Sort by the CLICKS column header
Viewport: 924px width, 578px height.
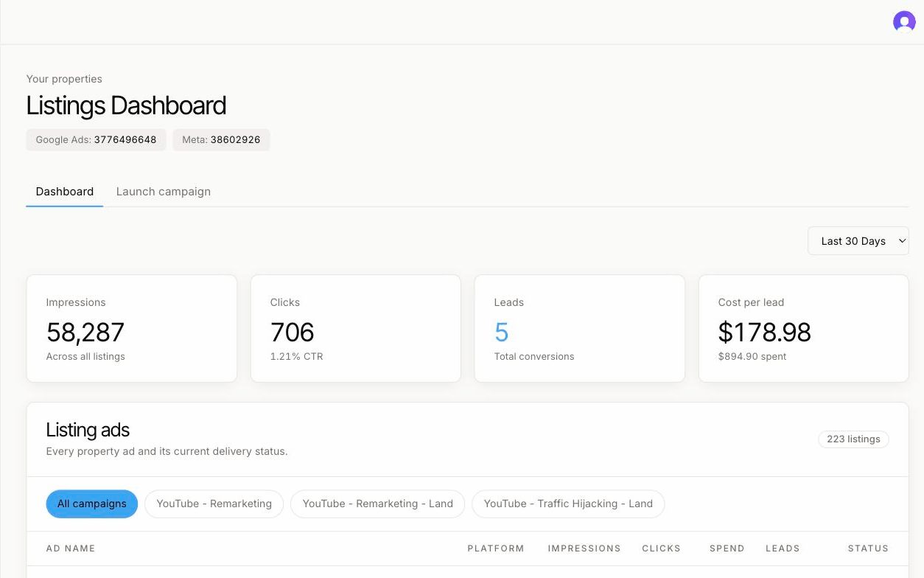pyautogui.click(x=661, y=549)
